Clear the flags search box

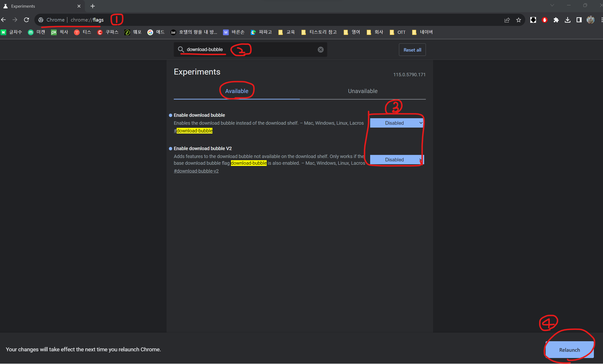coord(320,50)
